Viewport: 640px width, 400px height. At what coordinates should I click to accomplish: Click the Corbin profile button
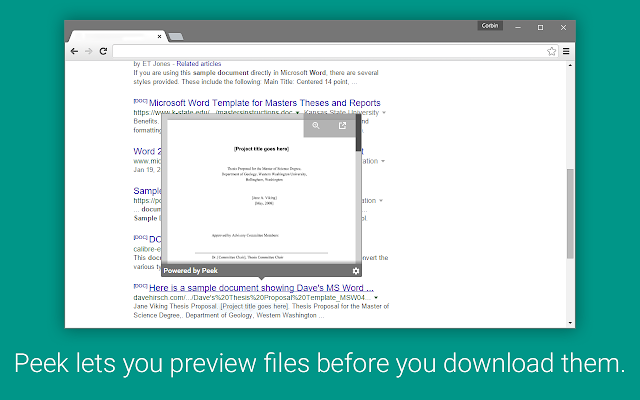point(490,26)
